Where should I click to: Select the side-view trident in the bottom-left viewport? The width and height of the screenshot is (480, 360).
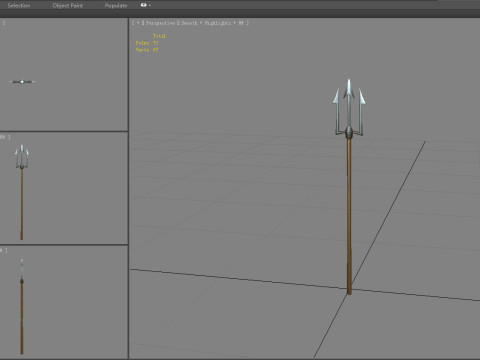coord(22,306)
